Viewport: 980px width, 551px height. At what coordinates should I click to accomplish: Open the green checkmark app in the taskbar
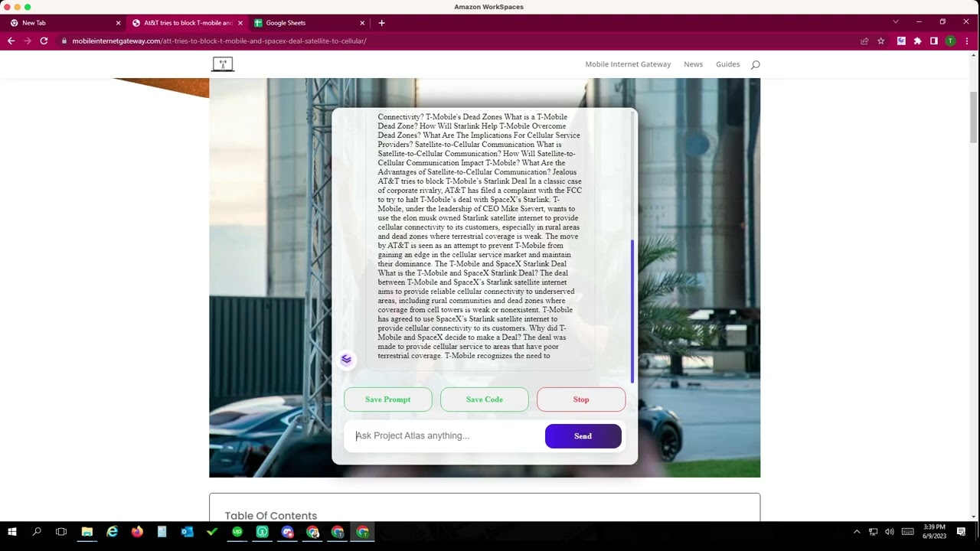(212, 532)
